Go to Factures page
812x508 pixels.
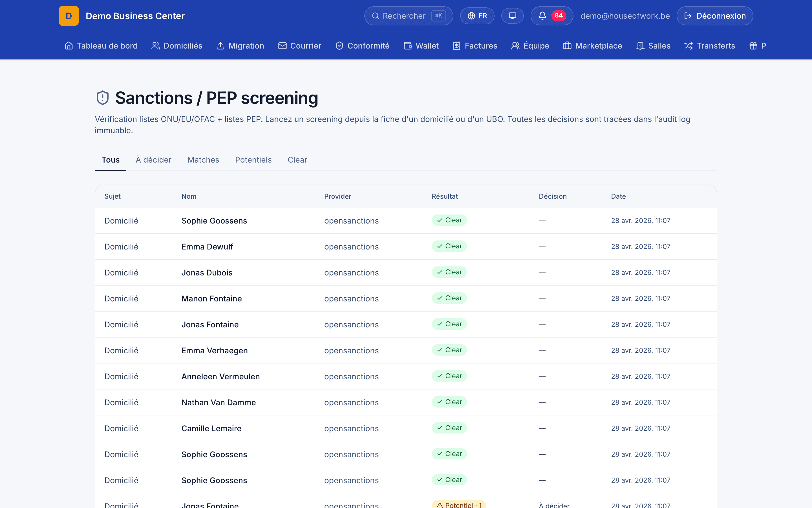(x=475, y=46)
